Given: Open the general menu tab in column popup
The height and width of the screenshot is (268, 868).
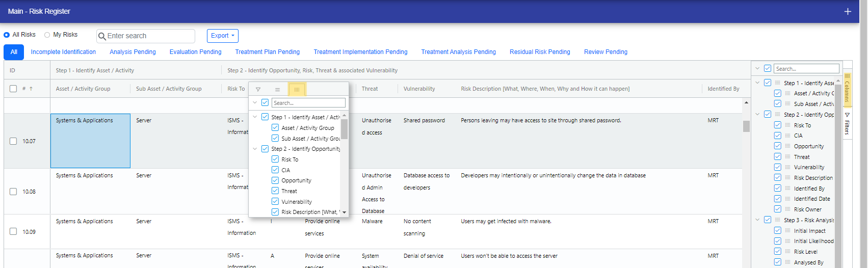Looking at the screenshot, I should pos(277,89).
